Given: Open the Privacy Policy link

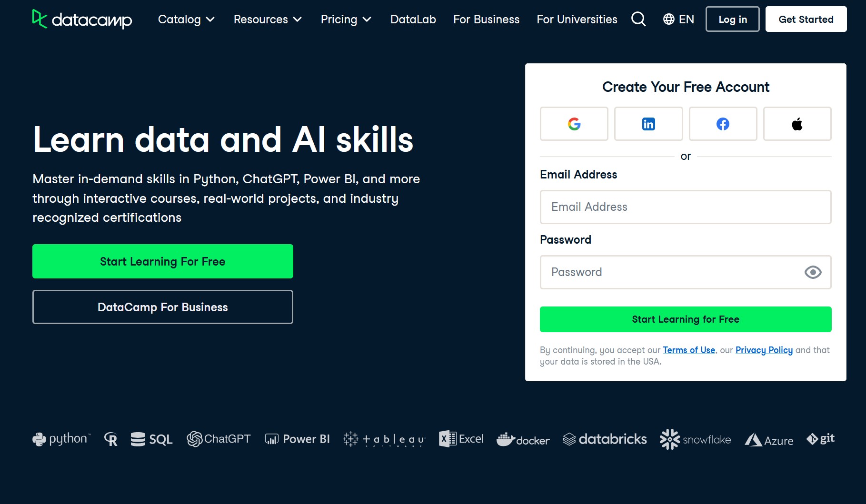Looking at the screenshot, I should point(764,350).
